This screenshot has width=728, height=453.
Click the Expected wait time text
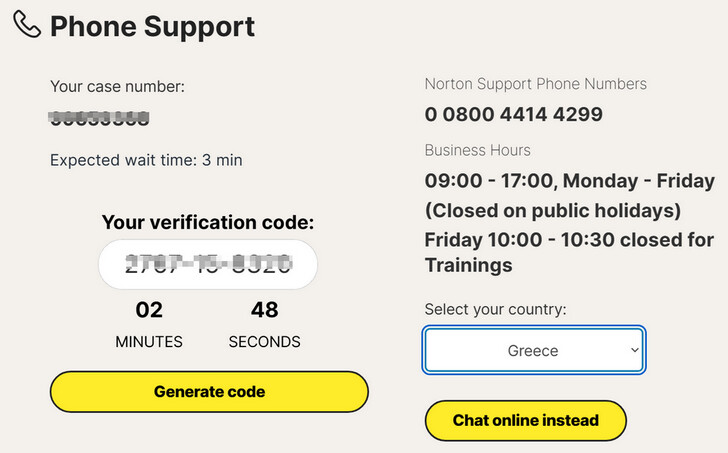coord(146,159)
